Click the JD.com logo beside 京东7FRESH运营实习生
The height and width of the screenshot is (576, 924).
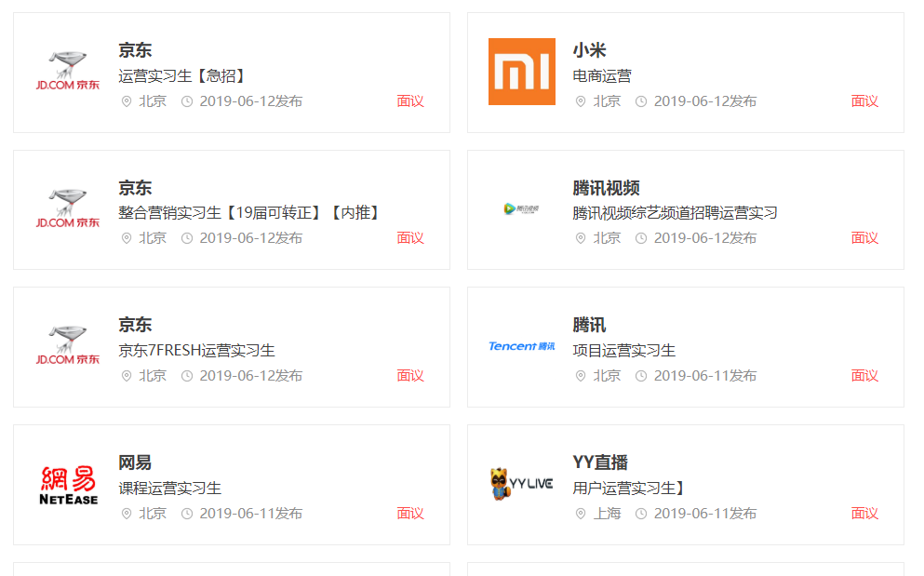pos(68,346)
